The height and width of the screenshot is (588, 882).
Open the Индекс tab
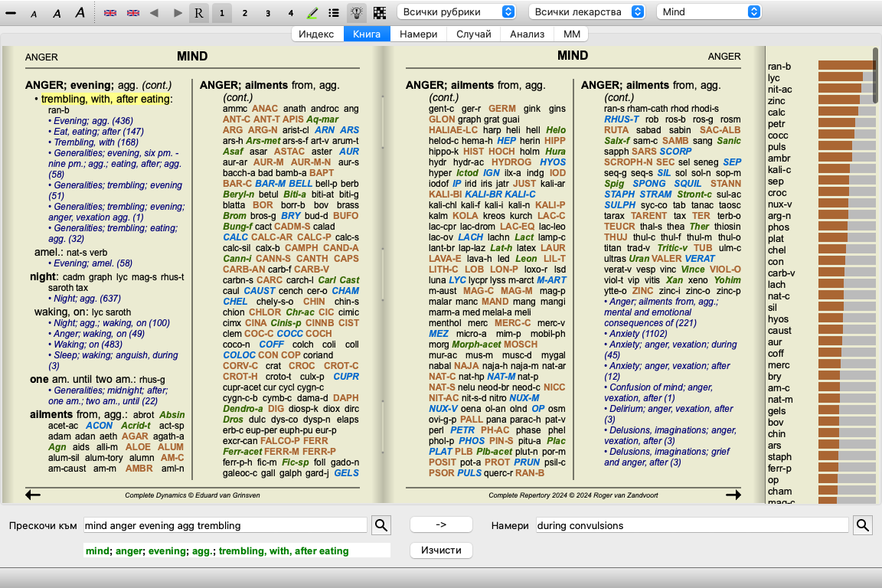coord(316,34)
